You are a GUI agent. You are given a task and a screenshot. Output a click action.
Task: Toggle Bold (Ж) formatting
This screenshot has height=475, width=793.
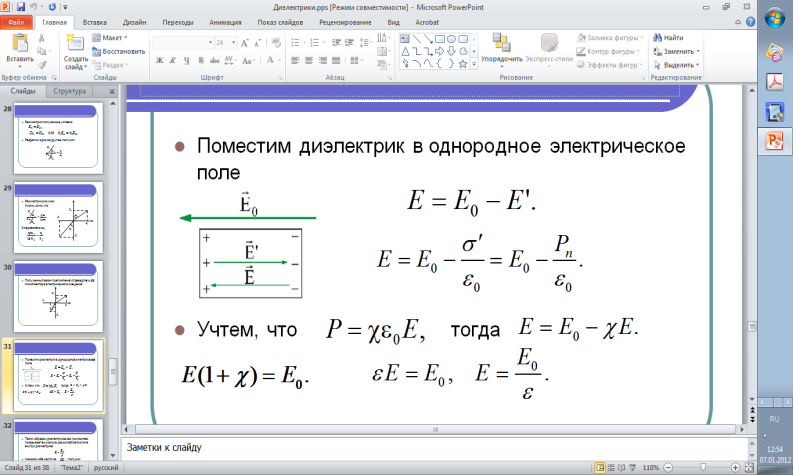pyautogui.click(x=159, y=60)
